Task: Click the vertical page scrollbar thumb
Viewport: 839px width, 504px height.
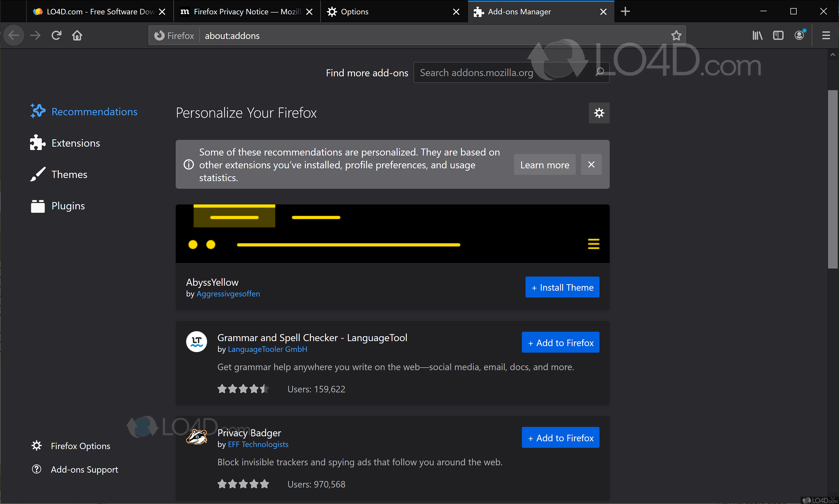Action: coord(832,179)
